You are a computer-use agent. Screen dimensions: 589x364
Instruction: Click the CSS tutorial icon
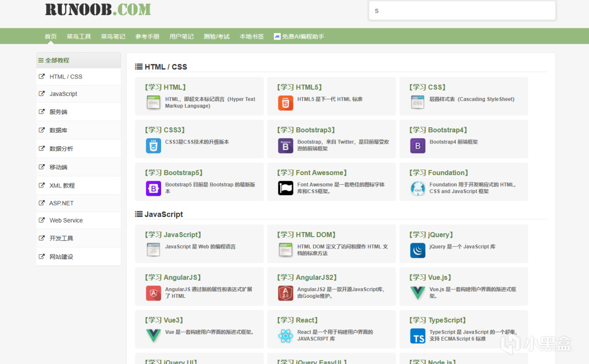click(x=418, y=102)
